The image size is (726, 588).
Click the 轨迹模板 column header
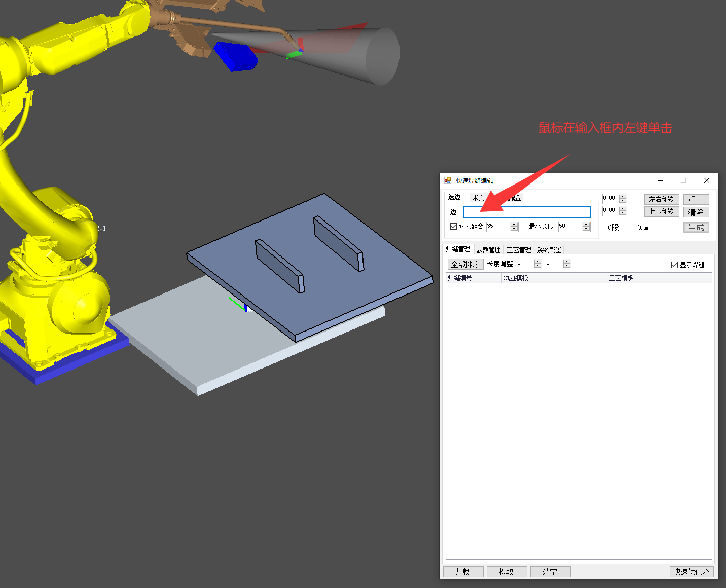554,278
